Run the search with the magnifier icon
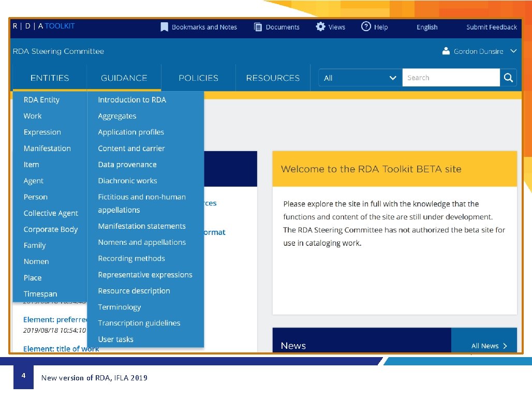Viewport: 532px width, 399px height. [x=508, y=77]
